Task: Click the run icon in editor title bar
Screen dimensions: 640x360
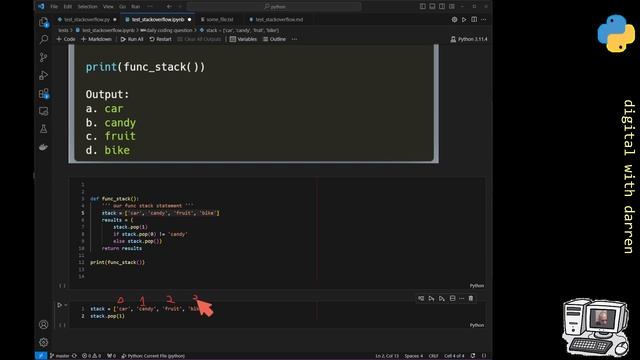Action: coord(464,20)
